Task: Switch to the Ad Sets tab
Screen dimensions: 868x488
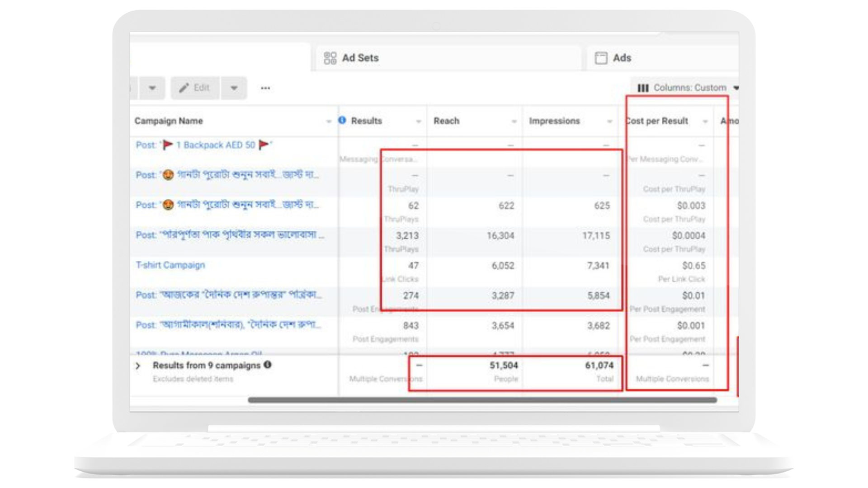Action: [360, 58]
